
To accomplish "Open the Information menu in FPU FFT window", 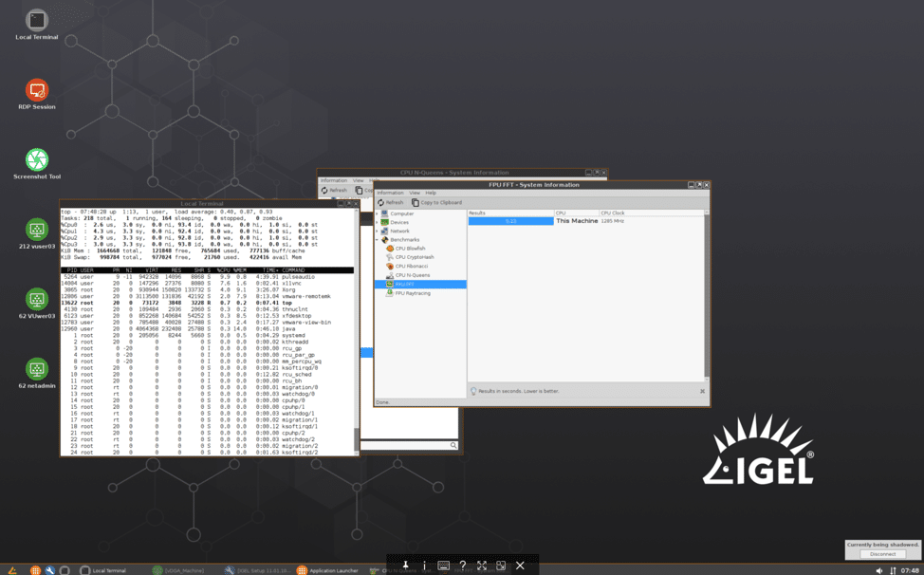I will point(390,193).
